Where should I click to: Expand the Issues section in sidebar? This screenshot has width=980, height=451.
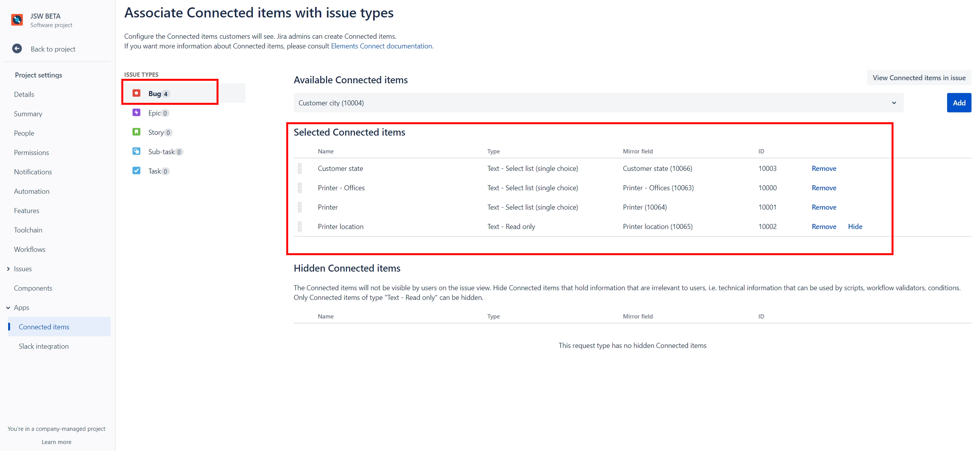[x=8, y=269]
